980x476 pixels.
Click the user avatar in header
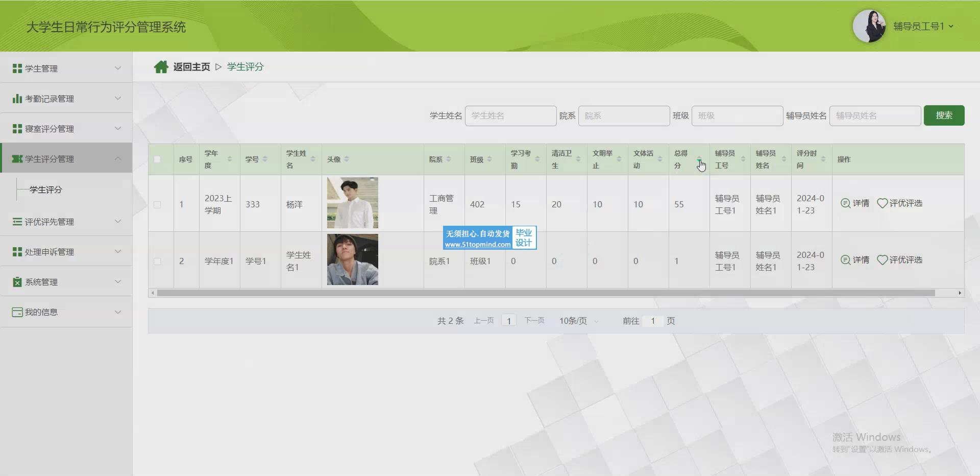pyautogui.click(x=869, y=26)
